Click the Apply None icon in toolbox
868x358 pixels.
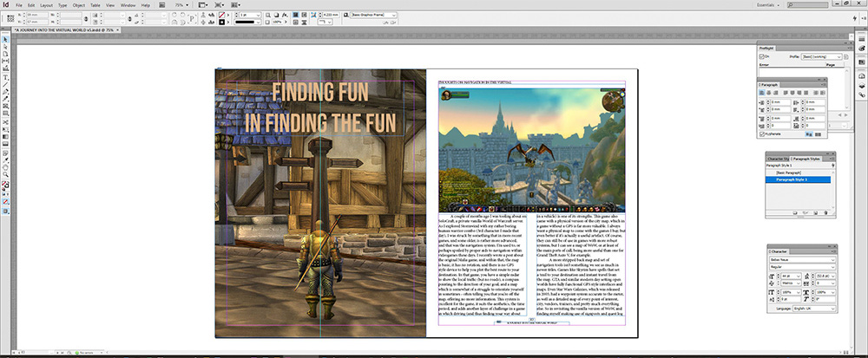[7, 202]
